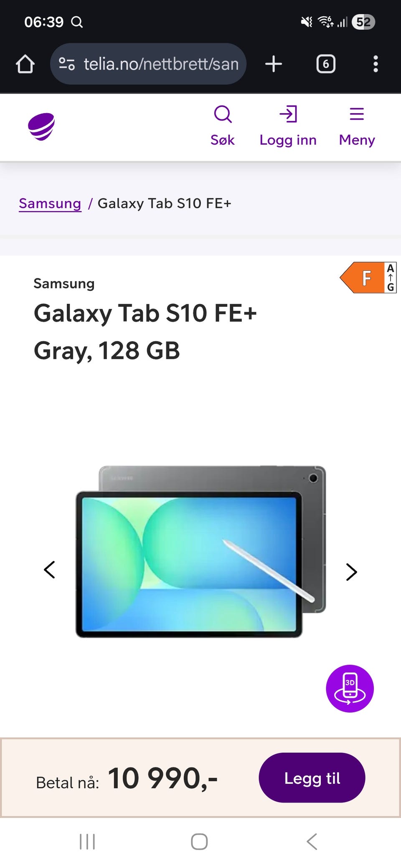Tap the browser home icon
The height and width of the screenshot is (868, 401).
pyautogui.click(x=25, y=64)
